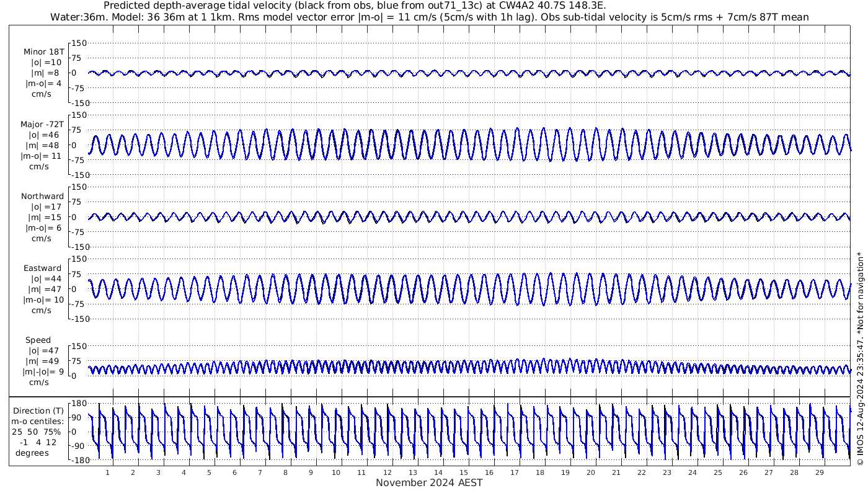Click date tick '24' on the x-axis

692,472
